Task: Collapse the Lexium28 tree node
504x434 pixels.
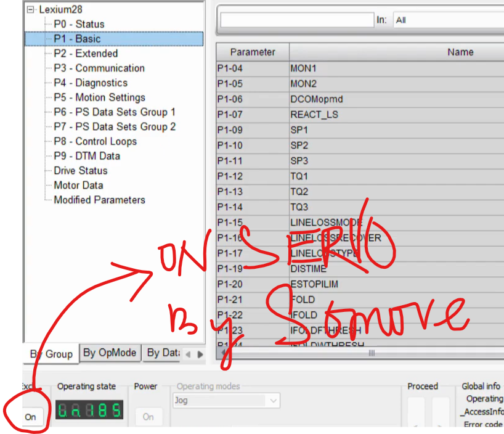Action: tap(31, 10)
